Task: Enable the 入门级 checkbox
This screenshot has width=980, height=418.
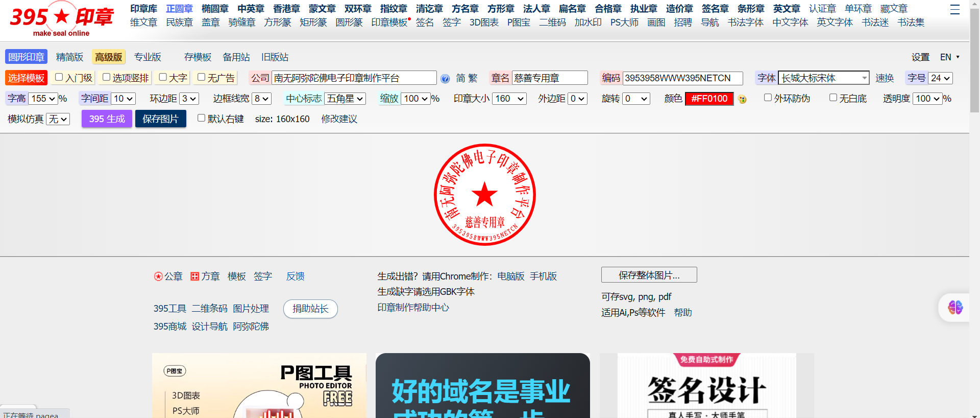Action: pos(59,77)
